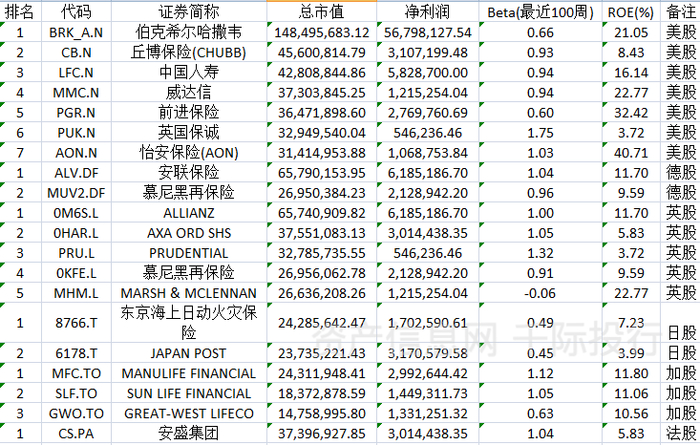Click the MARSH & MCLENNAN cell
The width and height of the screenshot is (700, 445).
[189, 293]
